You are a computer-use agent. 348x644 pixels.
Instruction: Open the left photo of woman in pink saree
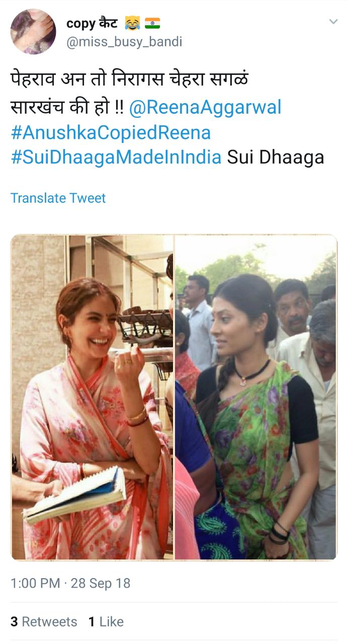click(x=93, y=397)
